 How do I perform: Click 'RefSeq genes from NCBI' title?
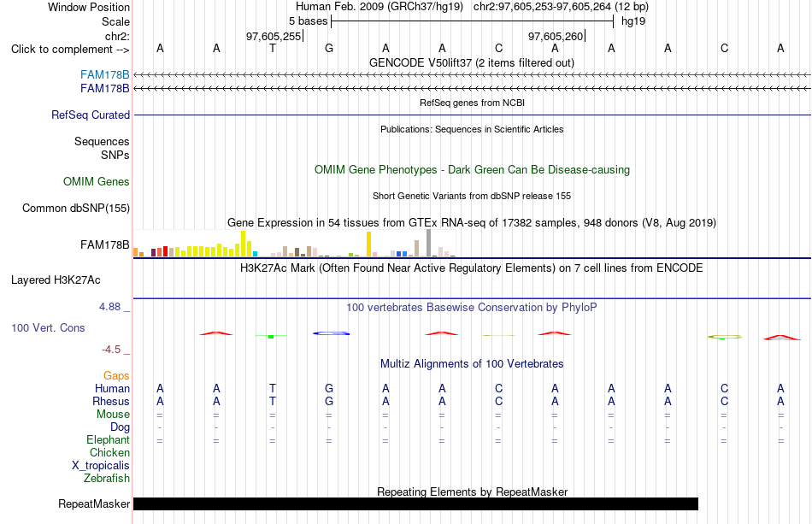[472, 103]
